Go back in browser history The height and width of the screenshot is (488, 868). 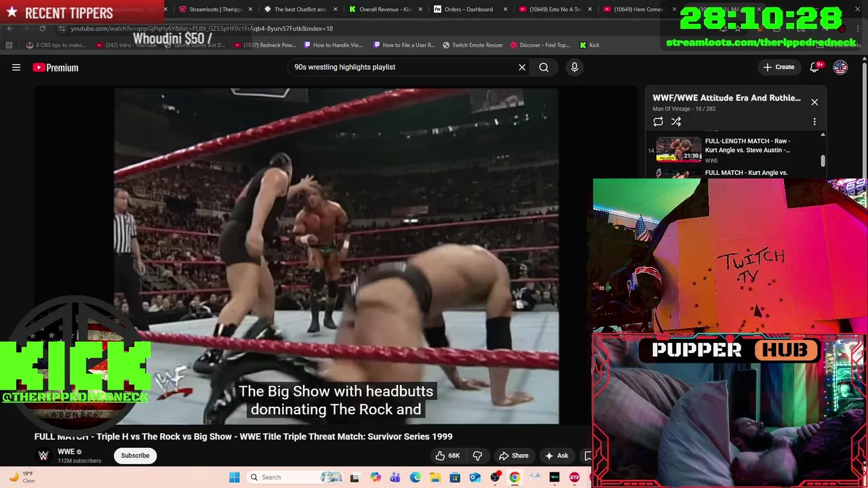coord(9,28)
